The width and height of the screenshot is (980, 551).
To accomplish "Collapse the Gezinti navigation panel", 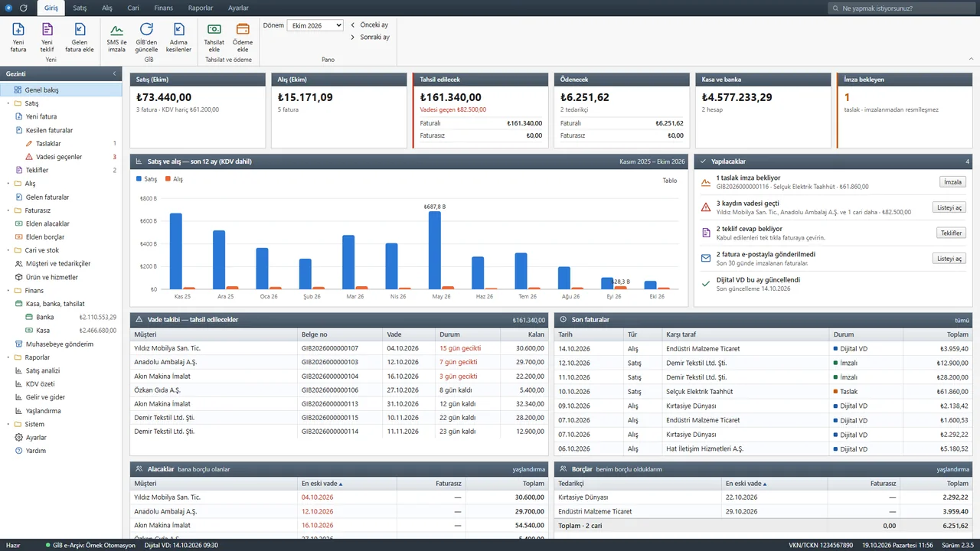I will click(x=114, y=73).
